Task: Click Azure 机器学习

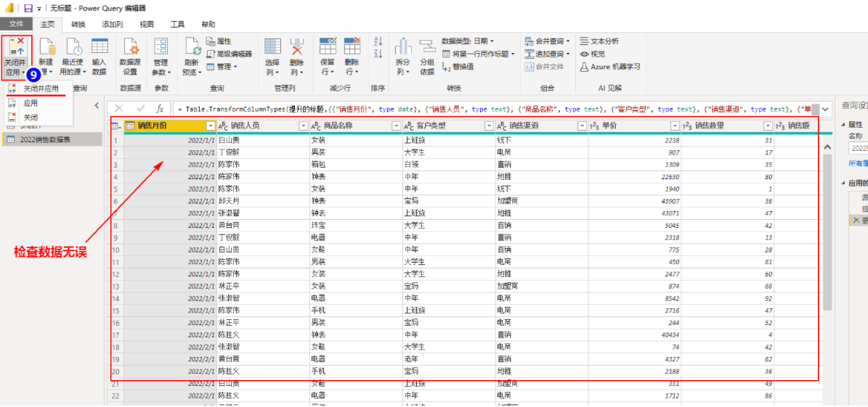Action: pyautogui.click(x=610, y=66)
